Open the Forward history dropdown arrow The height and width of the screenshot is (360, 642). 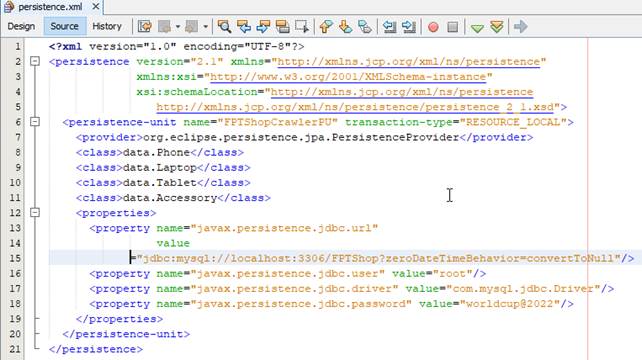[x=206, y=27]
